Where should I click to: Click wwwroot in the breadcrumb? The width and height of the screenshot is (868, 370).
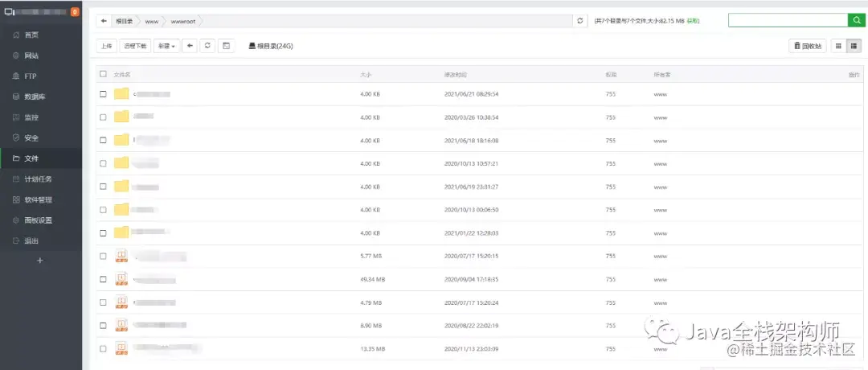click(183, 21)
